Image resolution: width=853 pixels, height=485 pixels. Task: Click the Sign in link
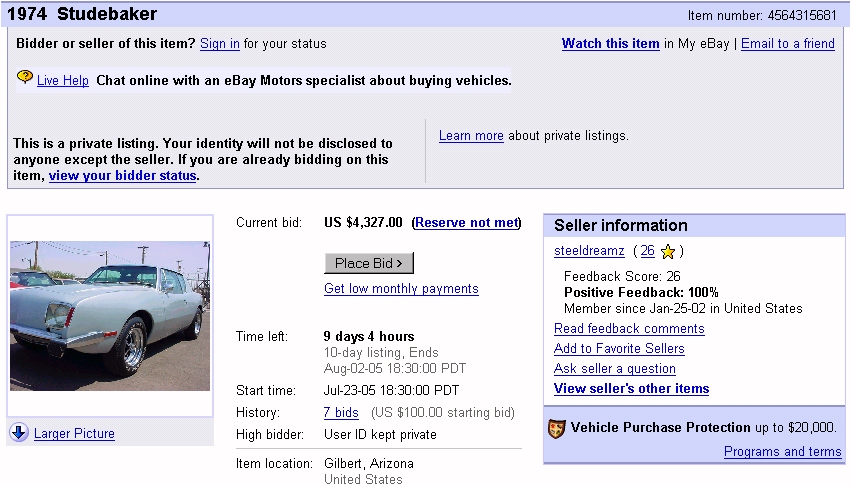[220, 44]
